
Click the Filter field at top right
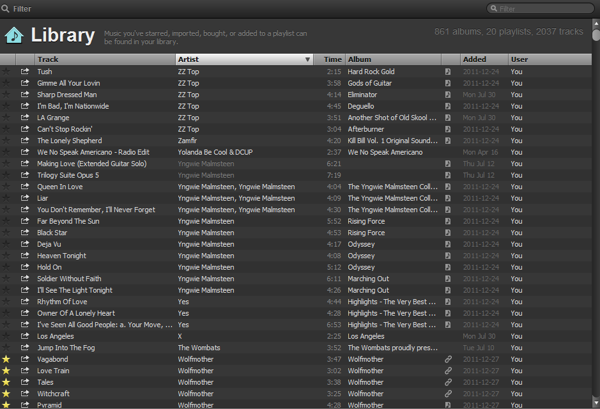coord(540,8)
